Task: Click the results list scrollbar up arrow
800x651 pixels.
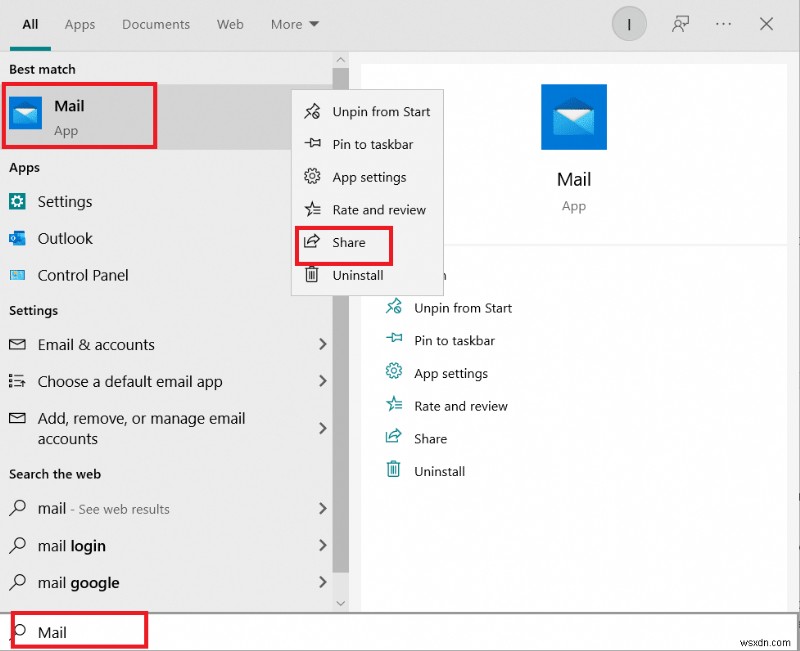Action: click(x=341, y=60)
